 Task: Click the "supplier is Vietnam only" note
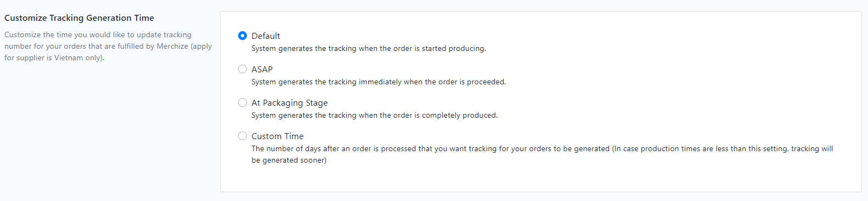[59, 58]
